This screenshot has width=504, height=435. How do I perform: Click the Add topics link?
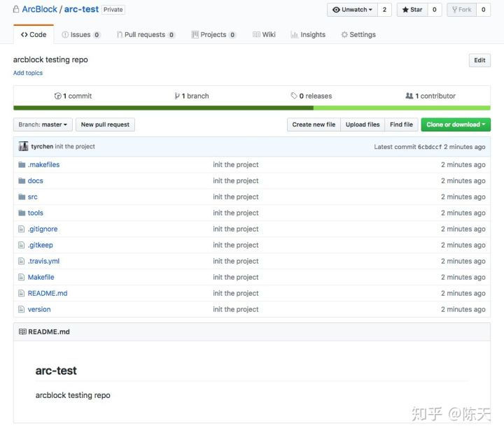point(28,73)
